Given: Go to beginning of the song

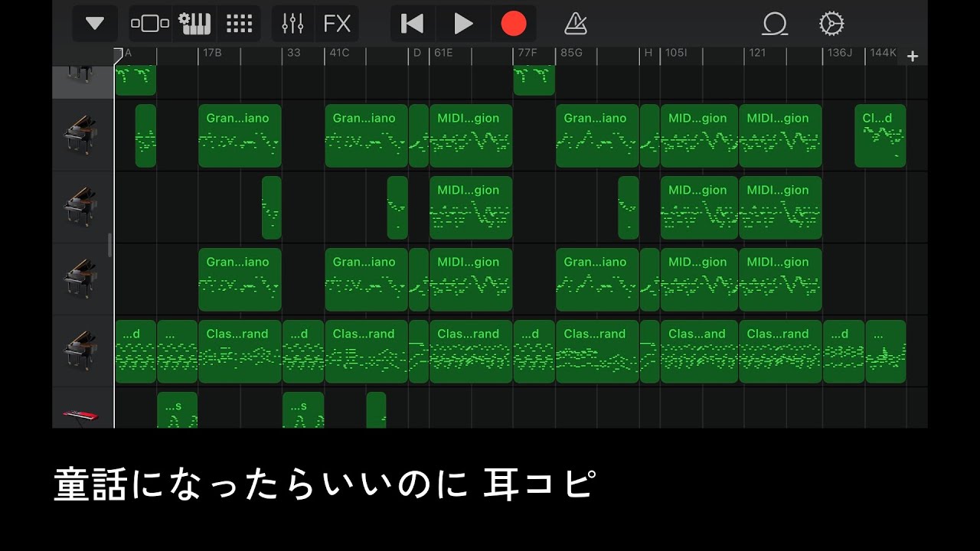Looking at the screenshot, I should [413, 24].
